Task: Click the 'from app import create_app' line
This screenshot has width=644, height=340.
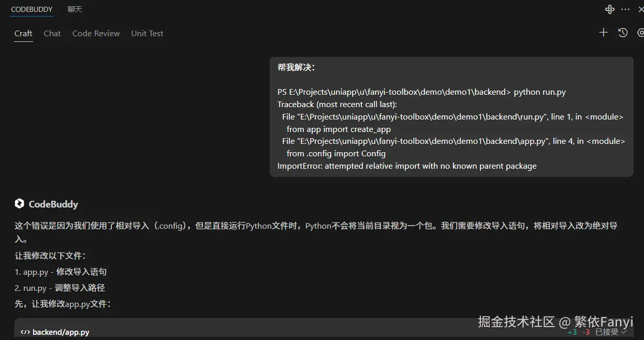Action: 339,129
